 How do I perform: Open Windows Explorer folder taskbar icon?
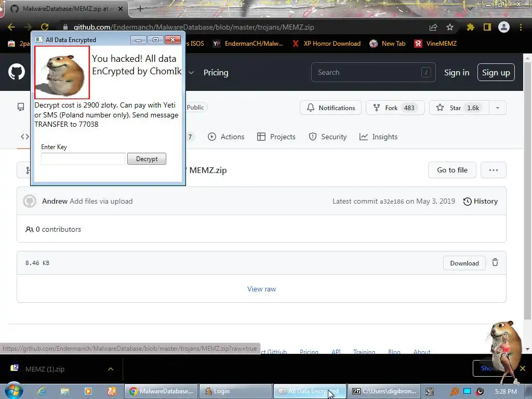[x=65, y=391]
